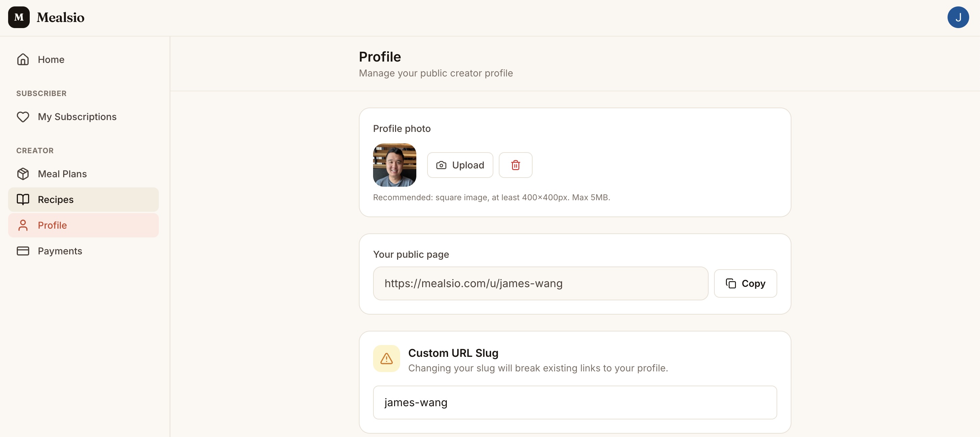980x437 pixels.
Task: Click the Recipes book icon
Action: click(23, 200)
